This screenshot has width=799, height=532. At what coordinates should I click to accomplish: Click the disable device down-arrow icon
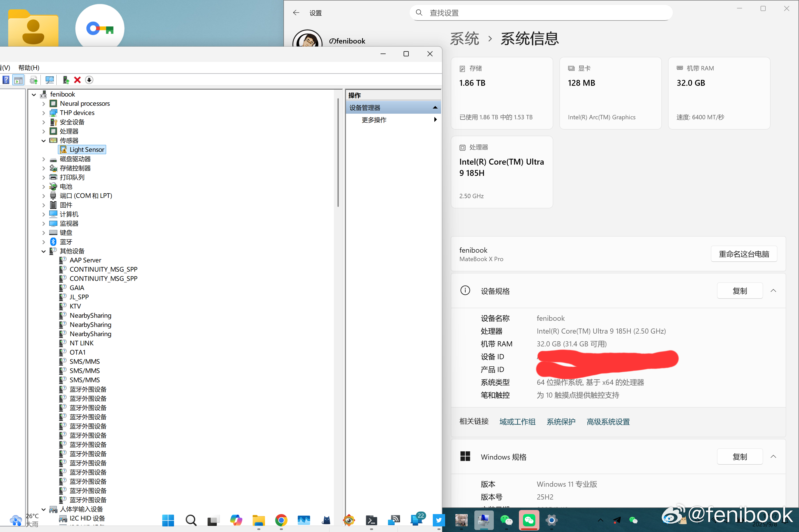coord(89,80)
